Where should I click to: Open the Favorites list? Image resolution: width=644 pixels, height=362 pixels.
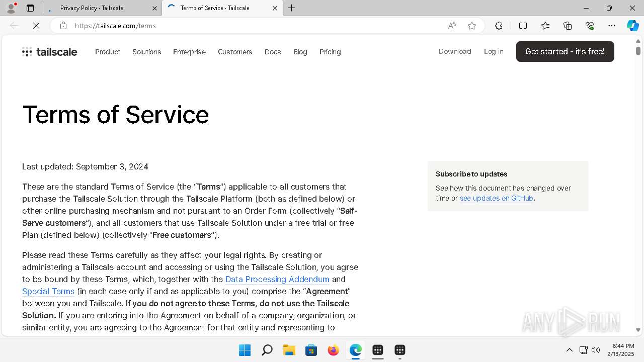pyautogui.click(x=545, y=26)
